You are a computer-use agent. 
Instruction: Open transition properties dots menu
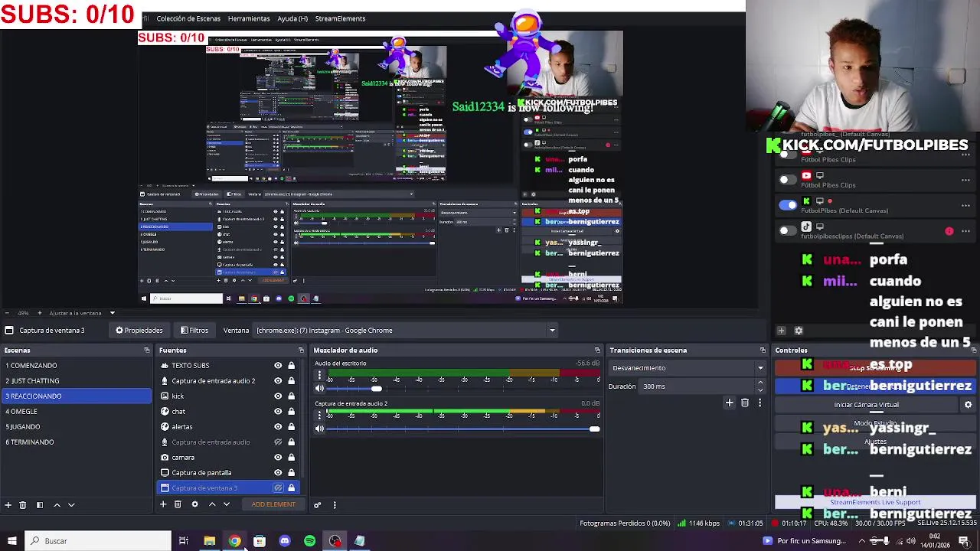[759, 403]
